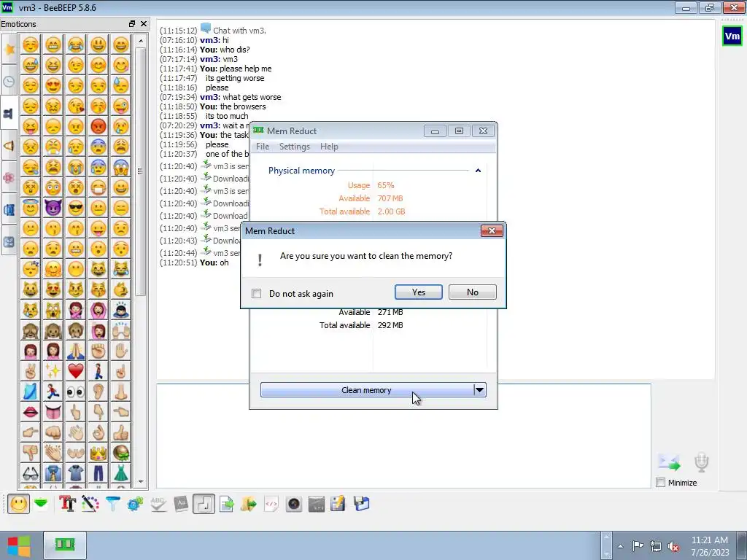
Task: Select the flower nature emoticon tab
Action: click(9, 178)
